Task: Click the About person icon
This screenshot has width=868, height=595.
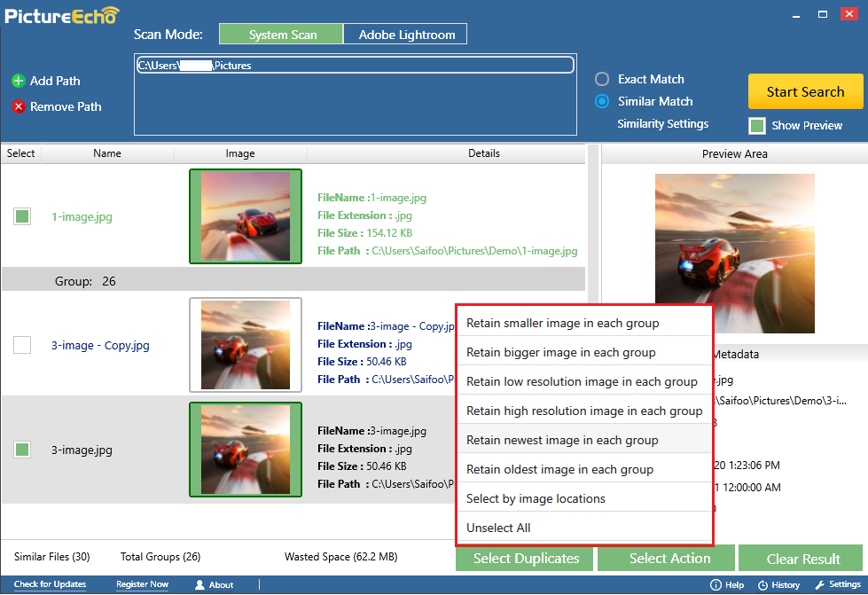Action: point(199,585)
